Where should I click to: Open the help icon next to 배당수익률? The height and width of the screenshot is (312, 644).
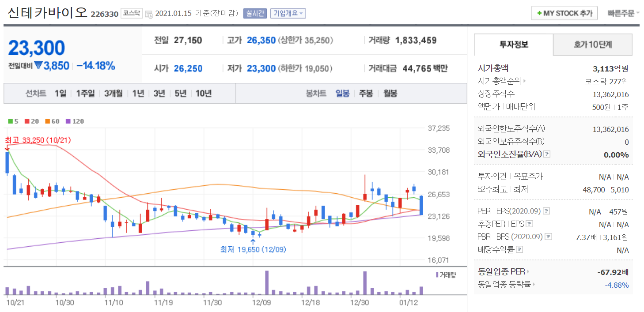click(519, 249)
